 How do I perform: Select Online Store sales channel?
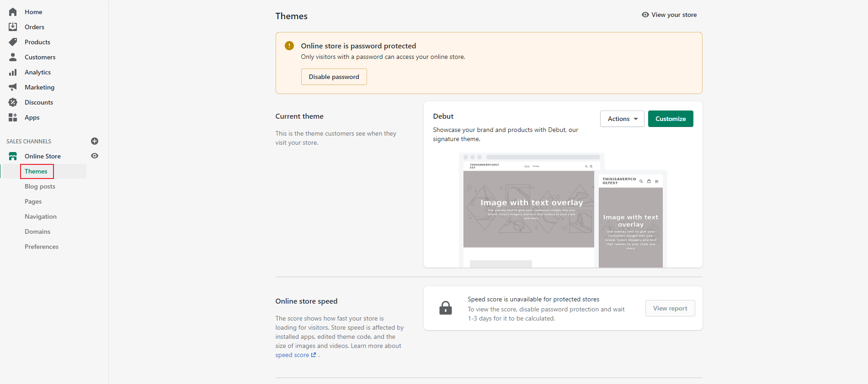(x=43, y=156)
